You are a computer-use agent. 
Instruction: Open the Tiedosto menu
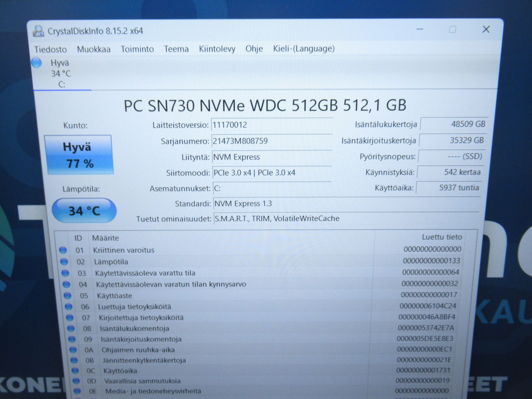(x=51, y=49)
